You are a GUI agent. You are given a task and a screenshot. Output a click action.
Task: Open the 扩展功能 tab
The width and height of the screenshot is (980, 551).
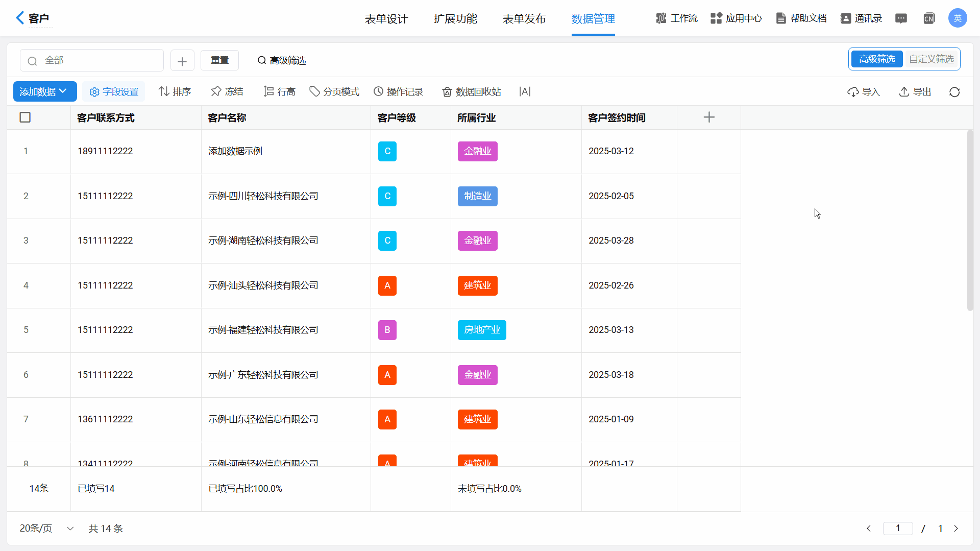pos(455,19)
